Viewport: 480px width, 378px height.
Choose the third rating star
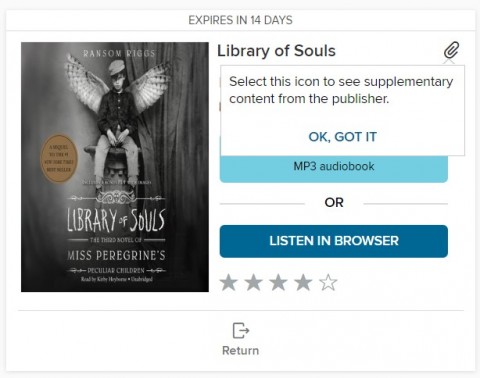(x=278, y=283)
